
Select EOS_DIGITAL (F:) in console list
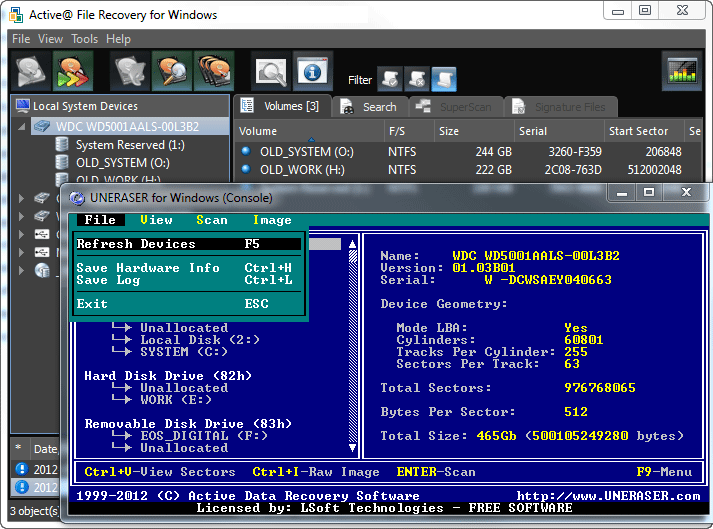(x=204, y=436)
